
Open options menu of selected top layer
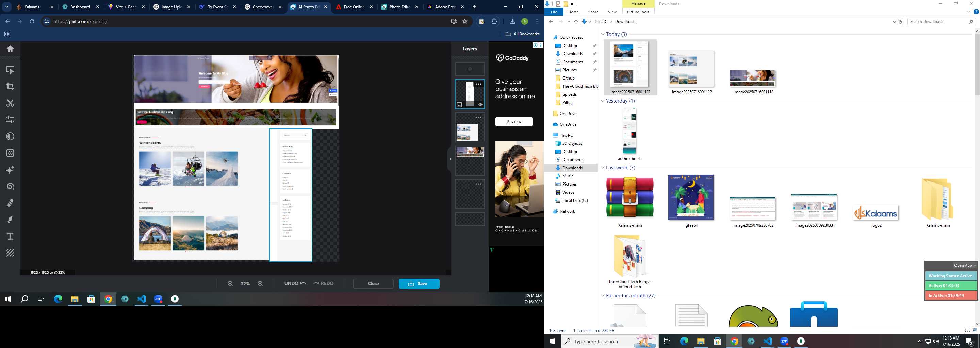478,84
